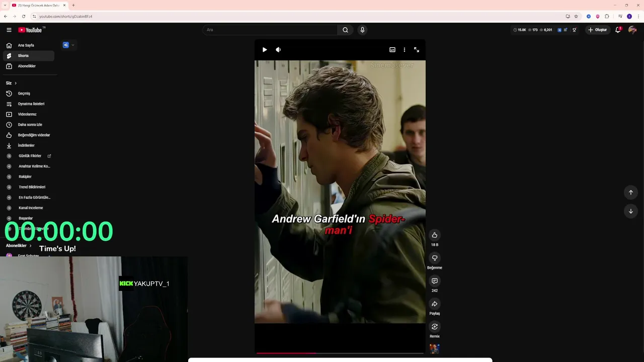The image size is (644, 362).
Task: Open the blue round extension icon
Action: tap(589, 16)
